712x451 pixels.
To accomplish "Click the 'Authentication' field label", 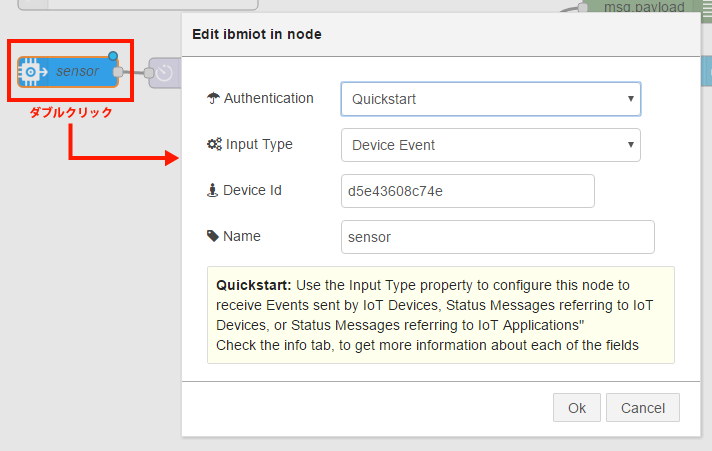I will tap(268, 98).
